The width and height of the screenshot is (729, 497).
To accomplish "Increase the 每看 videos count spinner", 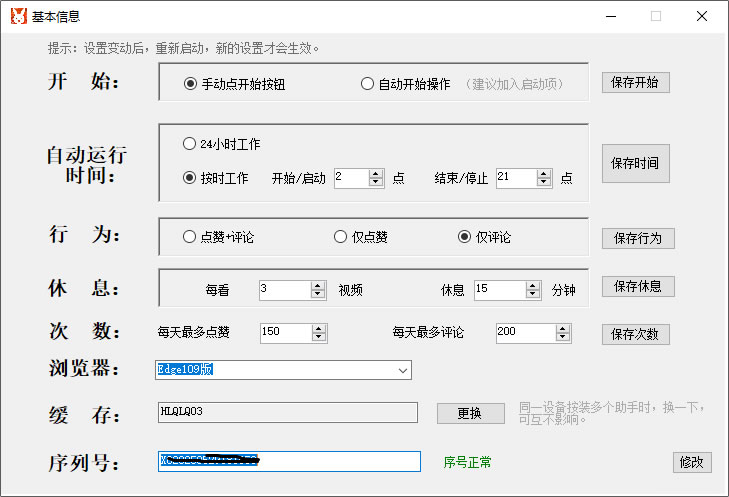I will tap(318, 285).
